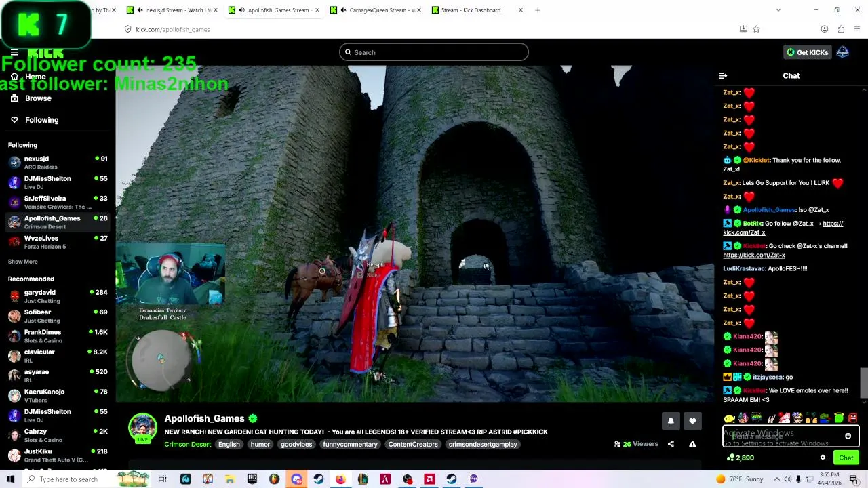Report the stream with the warning triangle icon
The height and width of the screenshot is (488, 868).
point(692,444)
